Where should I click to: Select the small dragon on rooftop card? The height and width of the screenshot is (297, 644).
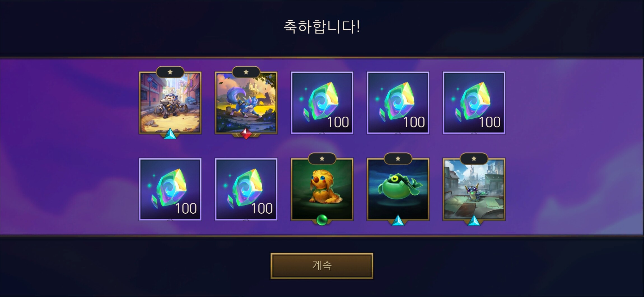474,189
